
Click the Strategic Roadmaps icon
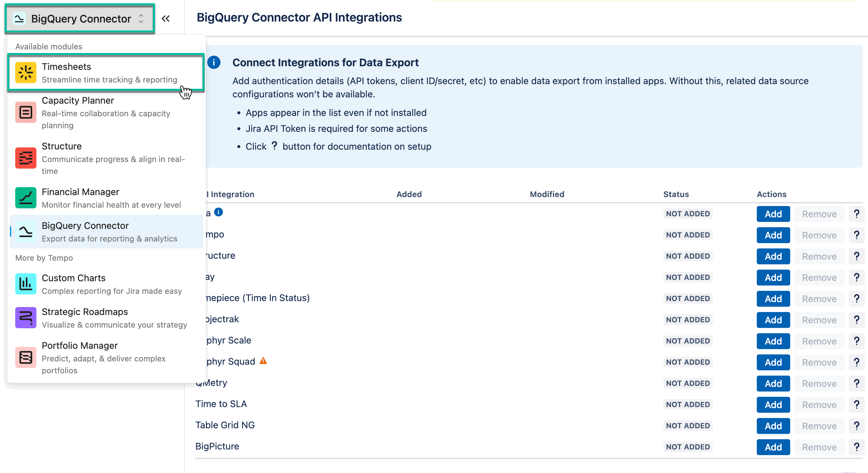25,317
